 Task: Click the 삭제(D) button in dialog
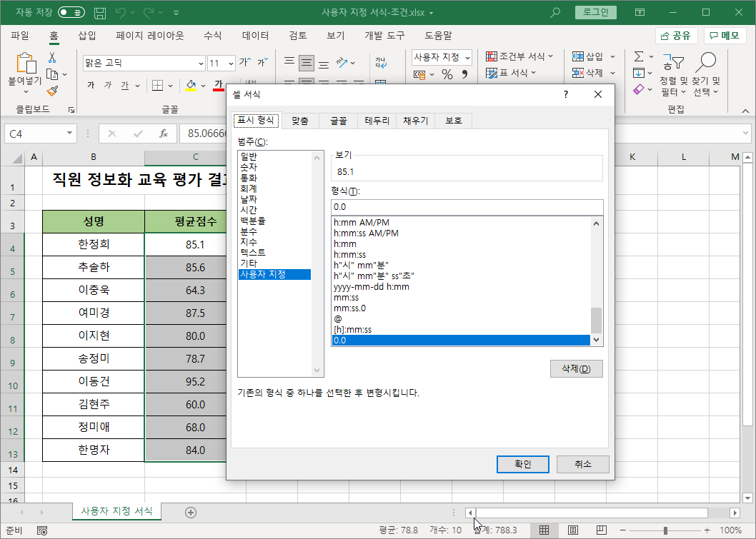pyautogui.click(x=576, y=369)
